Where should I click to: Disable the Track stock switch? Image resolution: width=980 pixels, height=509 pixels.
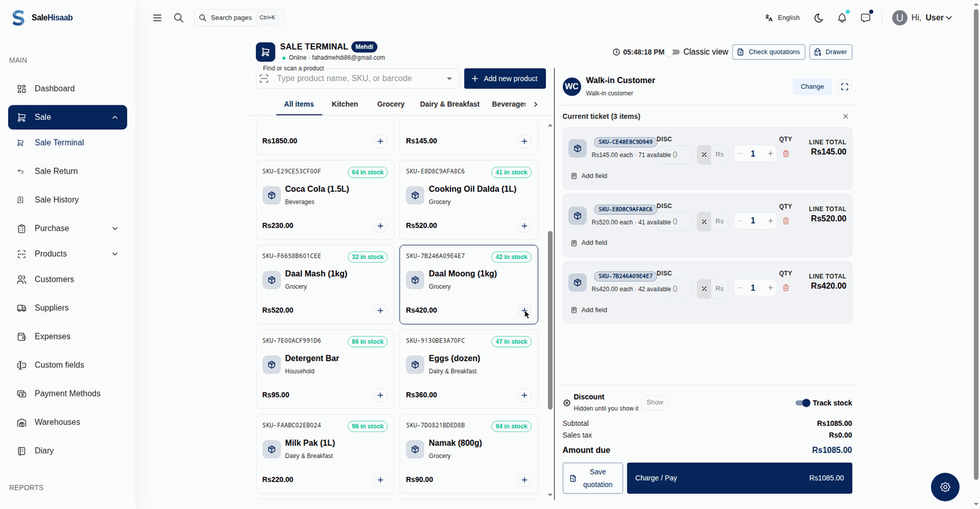[803, 403]
